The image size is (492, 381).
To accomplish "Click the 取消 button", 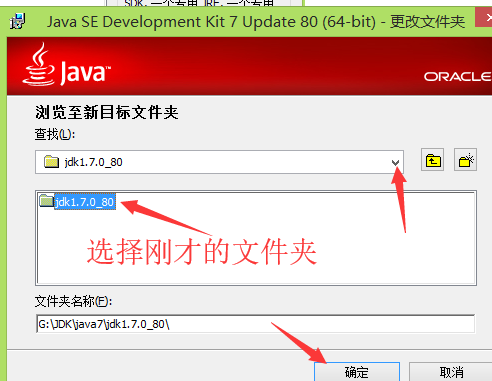I will (x=451, y=372).
